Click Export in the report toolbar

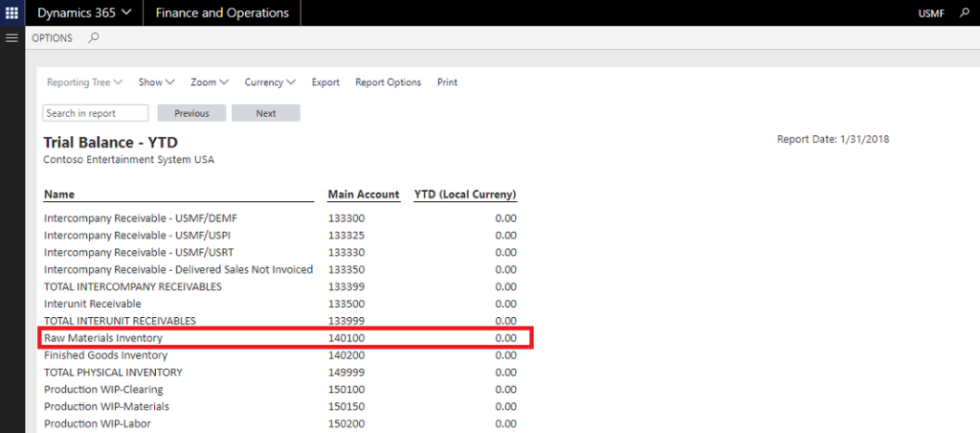click(325, 82)
